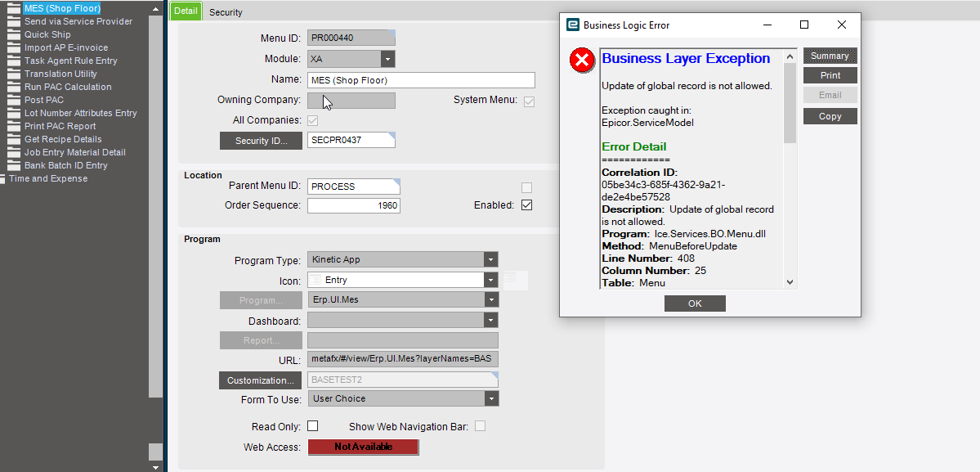Viewport: 980px width, 472px height.
Task: Click into the URL field
Action: click(403, 359)
